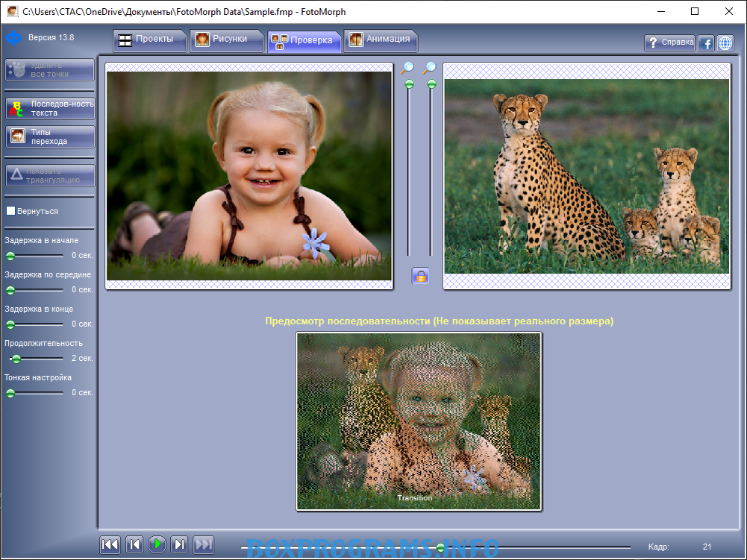The image size is (747, 560).
Task: Open Справка help button
Action: (x=669, y=43)
